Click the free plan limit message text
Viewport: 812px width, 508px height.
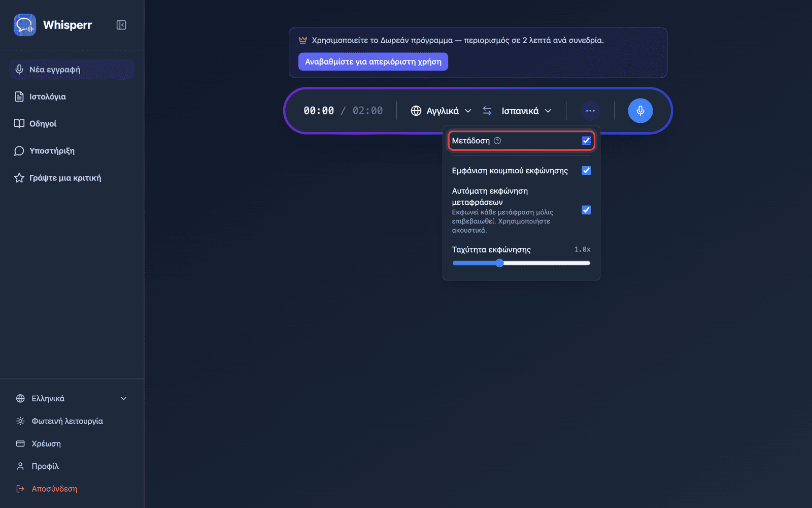pos(458,40)
